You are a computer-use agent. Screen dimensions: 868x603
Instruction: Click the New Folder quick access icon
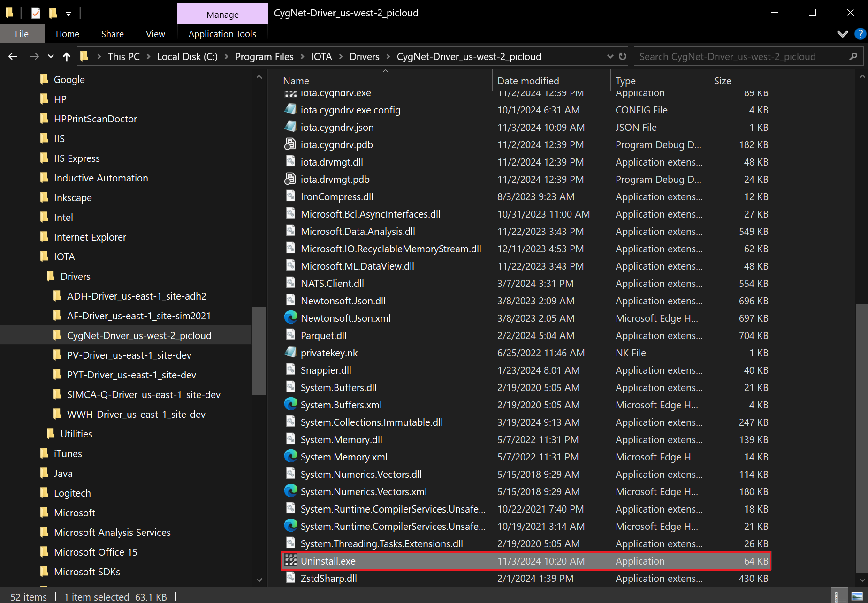(53, 13)
